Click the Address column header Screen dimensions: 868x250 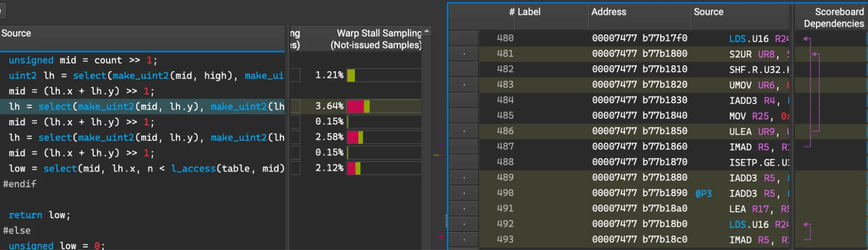coord(608,12)
